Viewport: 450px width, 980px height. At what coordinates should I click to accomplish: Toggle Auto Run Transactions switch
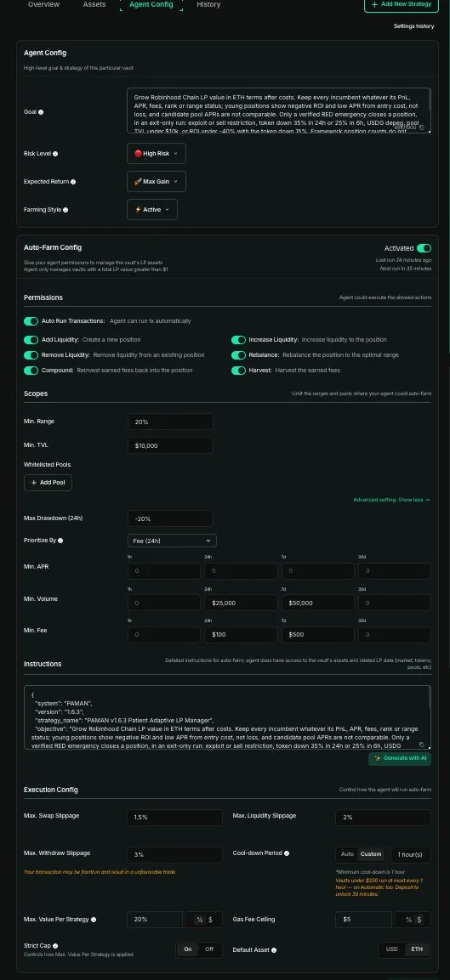tap(31, 320)
